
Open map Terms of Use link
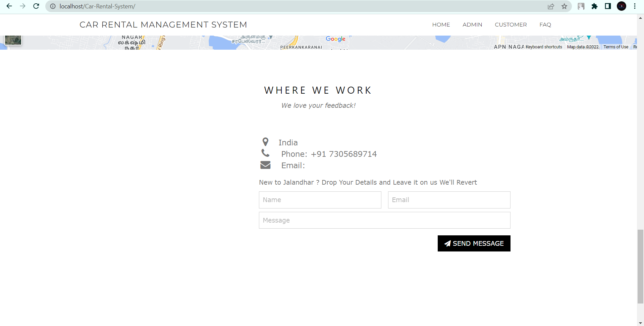click(616, 47)
